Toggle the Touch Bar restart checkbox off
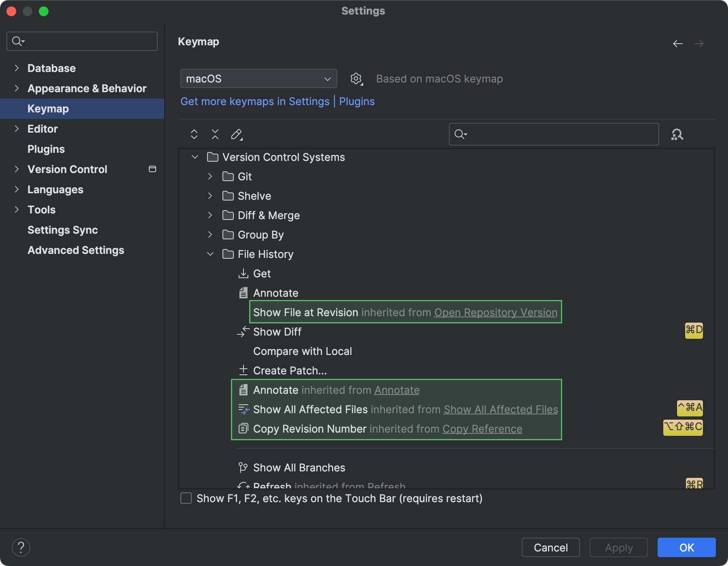The image size is (728, 566). coord(185,498)
